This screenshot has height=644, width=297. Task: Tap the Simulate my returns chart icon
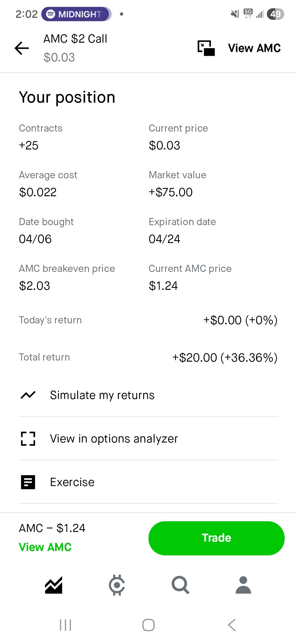coord(28,395)
